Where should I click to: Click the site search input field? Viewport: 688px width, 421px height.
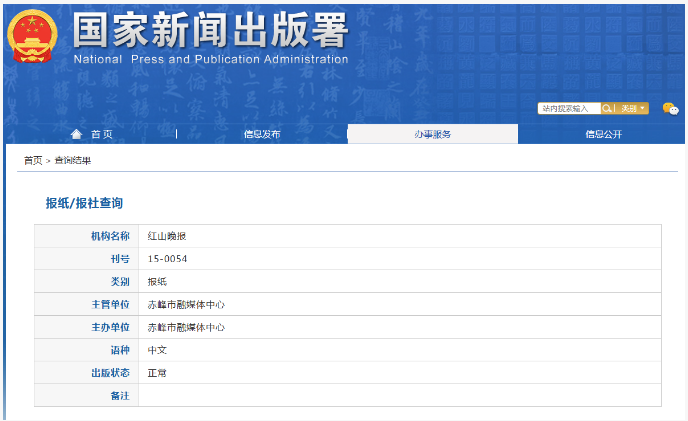(569, 108)
